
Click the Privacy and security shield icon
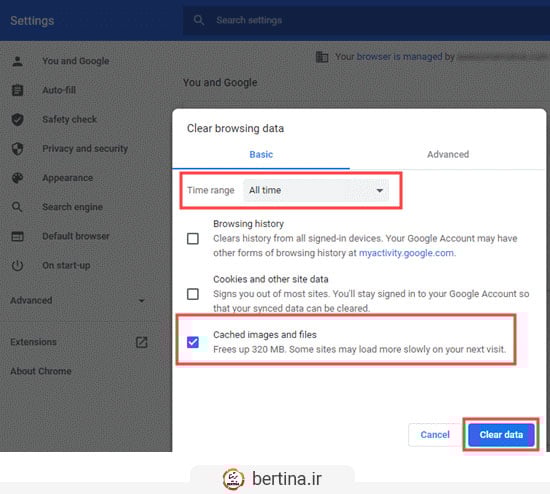17,149
